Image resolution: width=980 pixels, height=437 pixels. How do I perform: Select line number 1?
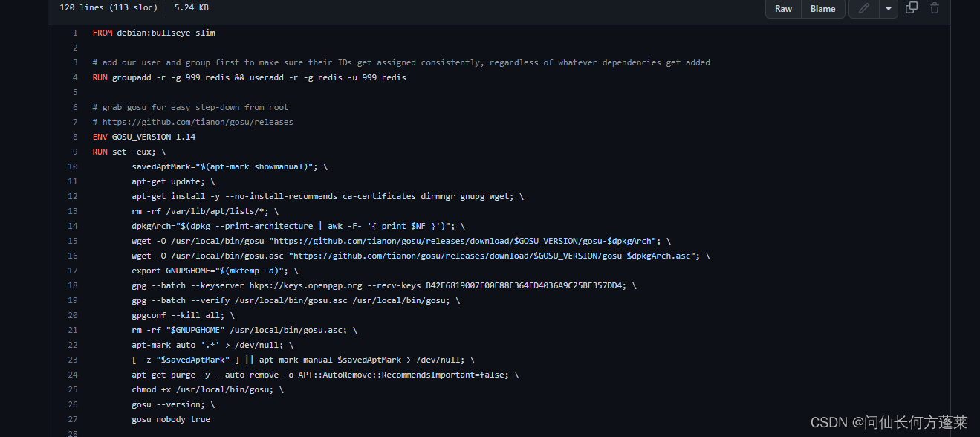pyautogui.click(x=74, y=33)
